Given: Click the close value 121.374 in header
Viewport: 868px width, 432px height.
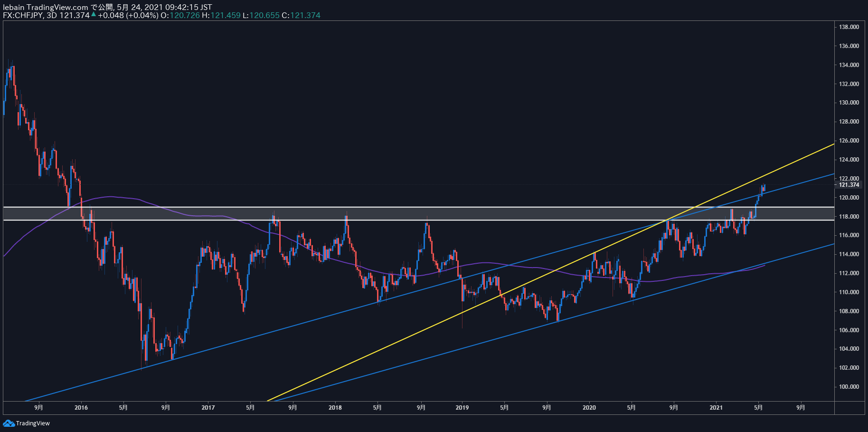Looking at the screenshot, I should pyautogui.click(x=305, y=15).
